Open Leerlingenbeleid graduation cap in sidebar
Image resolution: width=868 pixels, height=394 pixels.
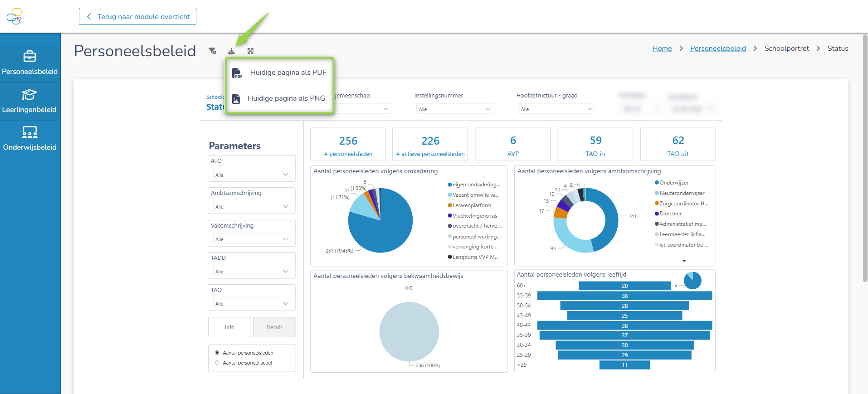(x=29, y=95)
